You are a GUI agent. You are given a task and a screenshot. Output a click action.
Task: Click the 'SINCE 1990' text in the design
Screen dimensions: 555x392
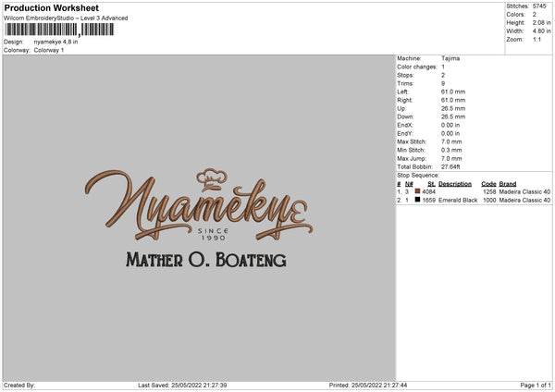click(213, 235)
